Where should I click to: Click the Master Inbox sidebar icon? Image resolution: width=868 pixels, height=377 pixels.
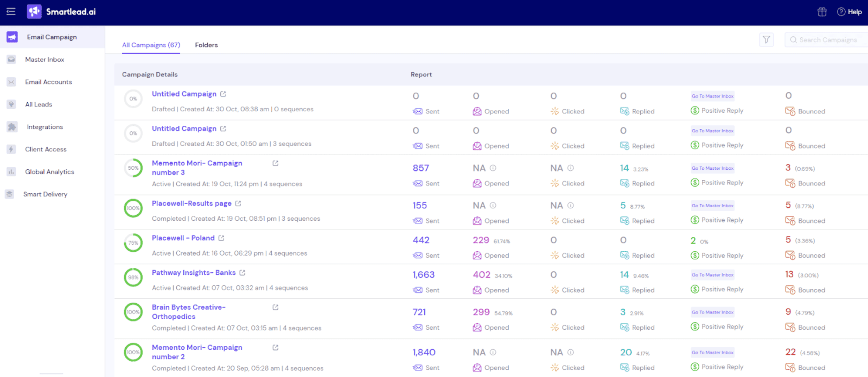point(11,59)
